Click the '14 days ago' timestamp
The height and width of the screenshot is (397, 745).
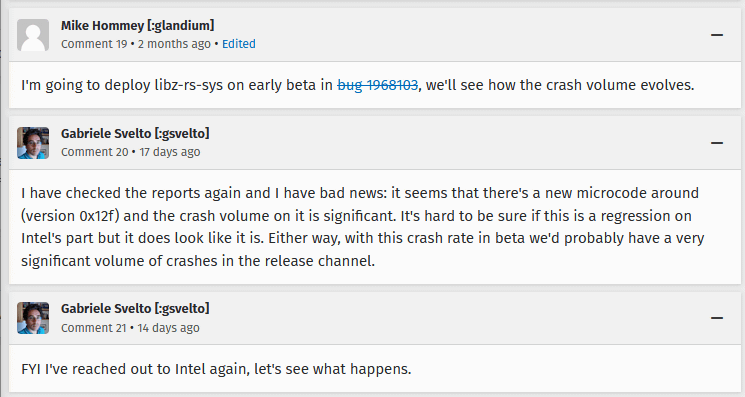168,328
